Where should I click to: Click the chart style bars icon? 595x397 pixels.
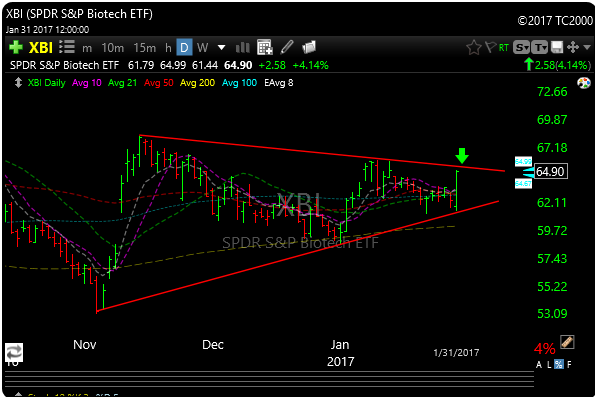click(x=242, y=47)
